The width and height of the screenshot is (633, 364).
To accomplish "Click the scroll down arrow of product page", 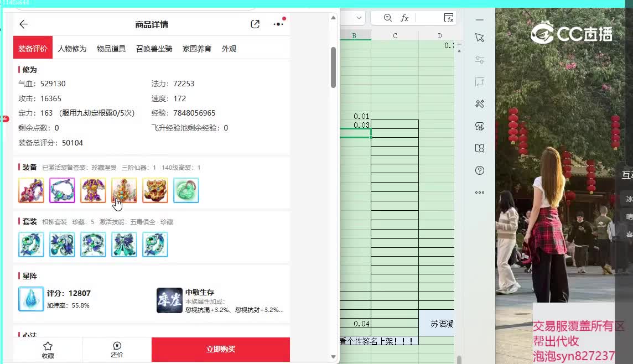I will [334, 357].
